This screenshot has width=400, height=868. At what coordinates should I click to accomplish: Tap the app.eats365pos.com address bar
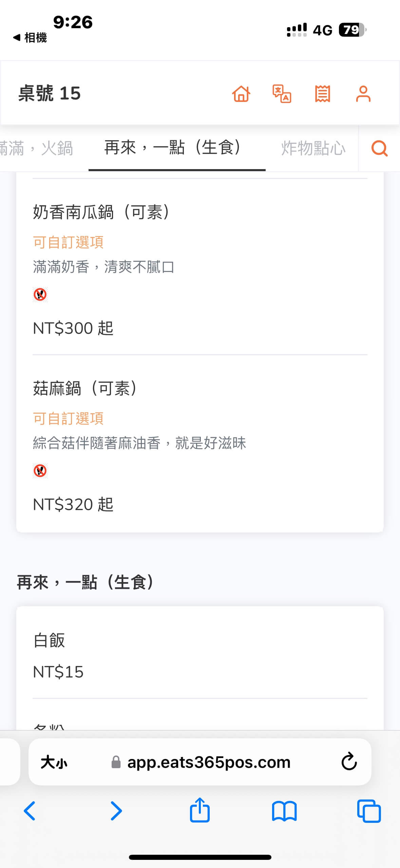pos(208,762)
